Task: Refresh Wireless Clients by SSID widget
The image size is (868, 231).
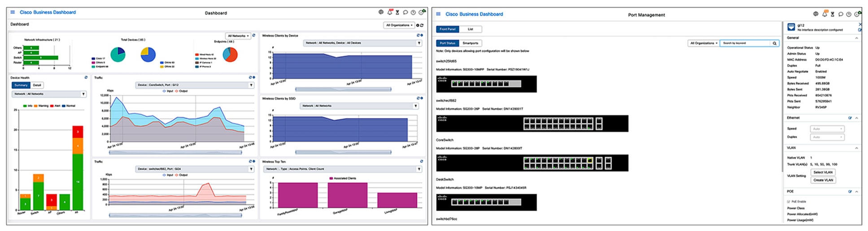Action: [x=418, y=98]
